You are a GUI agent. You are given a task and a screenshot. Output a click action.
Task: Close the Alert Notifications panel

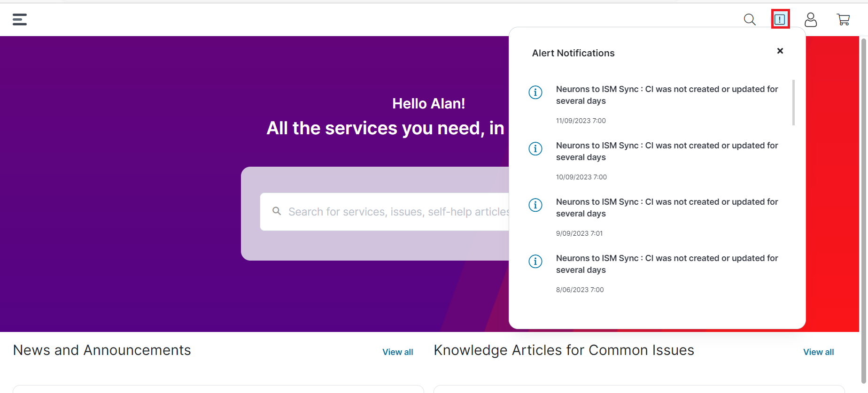(x=780, y=51)
